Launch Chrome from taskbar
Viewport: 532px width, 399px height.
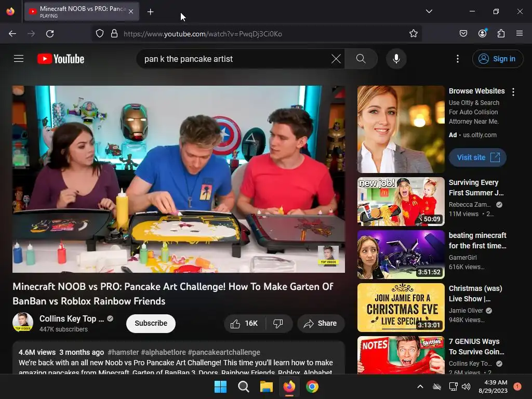tap(312, 387)
